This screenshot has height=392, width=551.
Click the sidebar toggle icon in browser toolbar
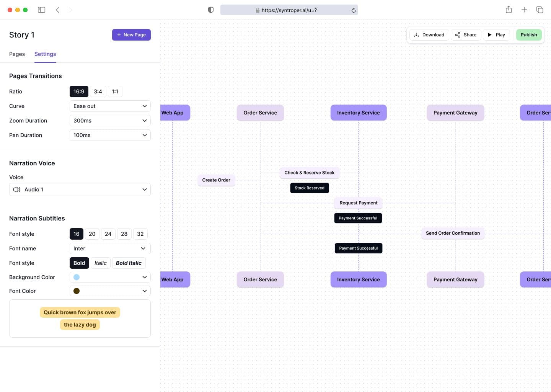pyautogui.click(x=42, y=10)
